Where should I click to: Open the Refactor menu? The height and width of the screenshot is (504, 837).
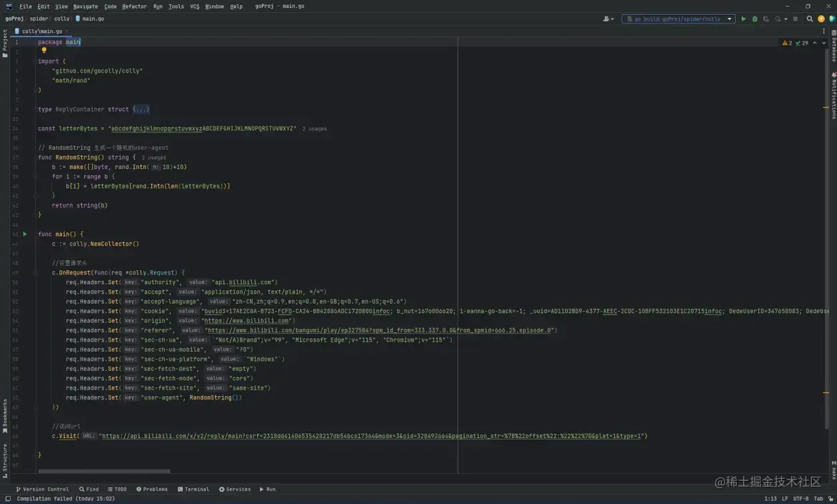(x=134, y=6)
